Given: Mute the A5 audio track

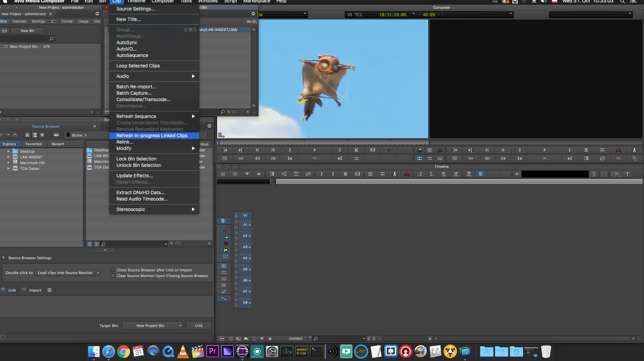Looking at the screenshot, I should [x=236, y=272].
